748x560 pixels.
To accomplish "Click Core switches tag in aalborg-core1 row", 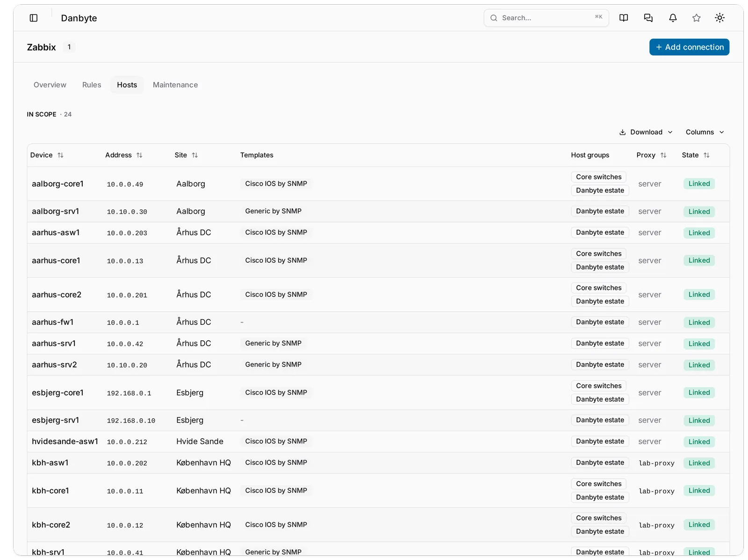I will pos(599,177).
